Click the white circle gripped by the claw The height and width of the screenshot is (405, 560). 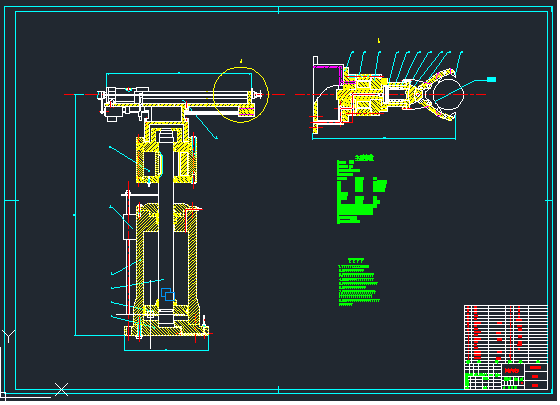pyautogui.click(x=449, y=95)
